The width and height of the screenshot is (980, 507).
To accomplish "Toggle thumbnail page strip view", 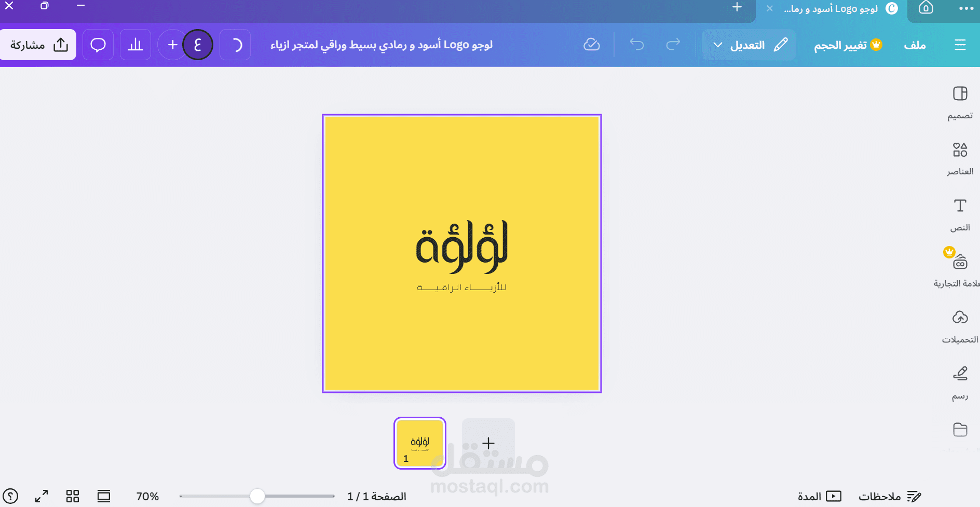I will click(104, 496).
